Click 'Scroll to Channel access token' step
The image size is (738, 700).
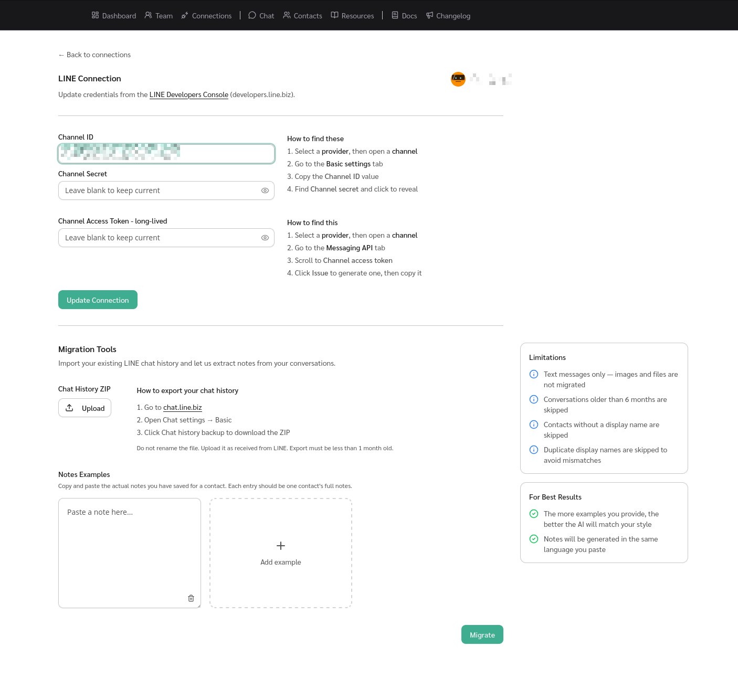340,260
